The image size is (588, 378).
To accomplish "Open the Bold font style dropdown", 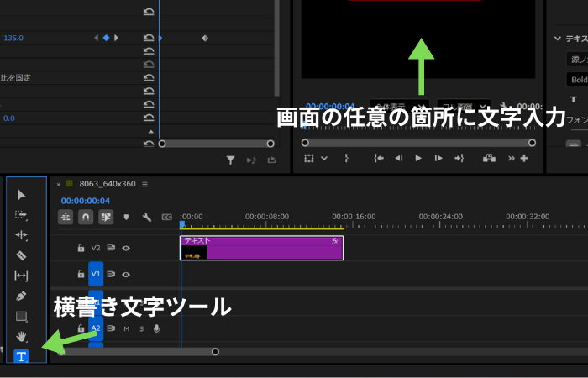I will pos(577,80).
